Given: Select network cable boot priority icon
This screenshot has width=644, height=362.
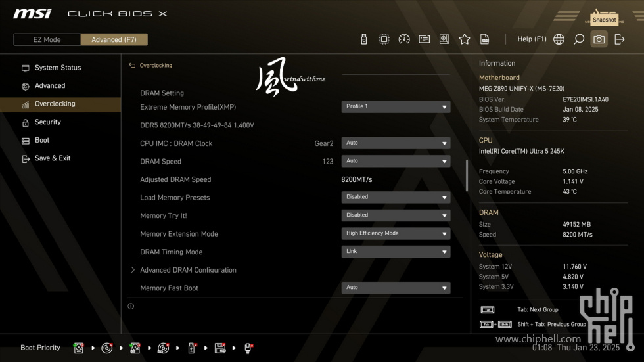Looking at the screenshot, I should pyautogui.click(x=248, y=348).
